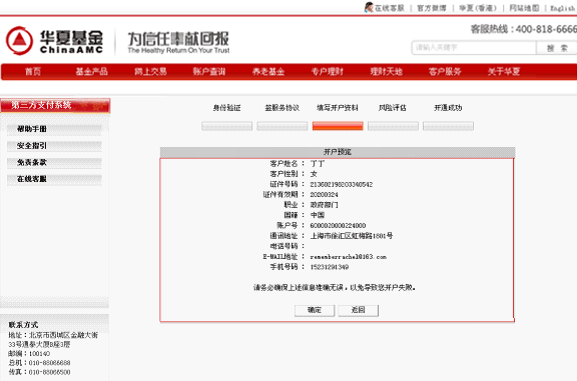Open 免责条款 in the sidebar
The width and height of the screenshot is (577, 381).
click(x=54, y=162)
